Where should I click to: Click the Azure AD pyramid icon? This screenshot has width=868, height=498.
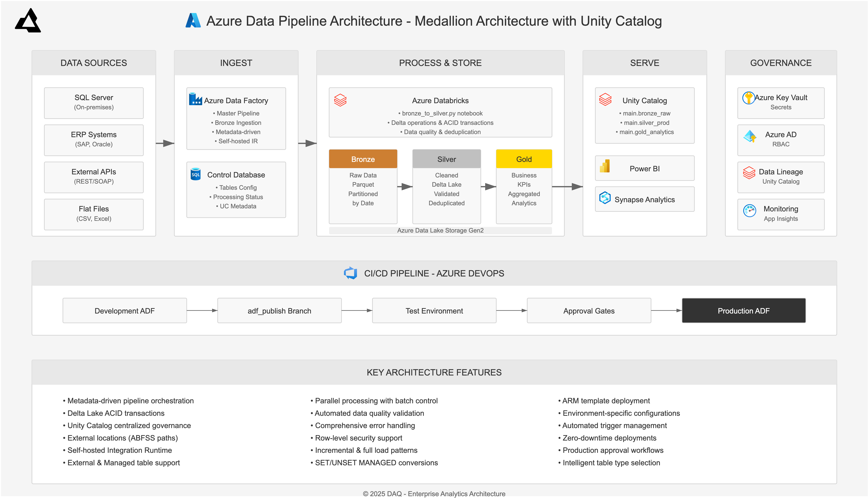tap(750, 136)
